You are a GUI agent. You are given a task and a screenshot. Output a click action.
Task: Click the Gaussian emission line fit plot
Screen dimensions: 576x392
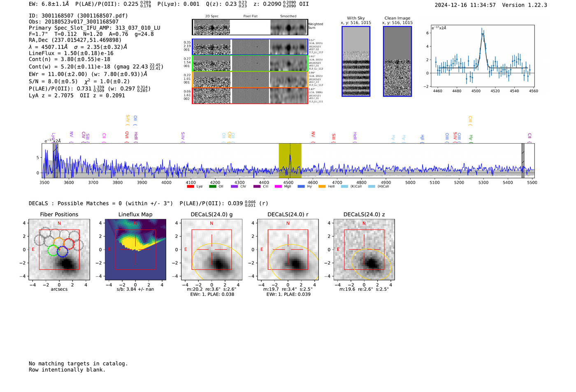point(482,56)
